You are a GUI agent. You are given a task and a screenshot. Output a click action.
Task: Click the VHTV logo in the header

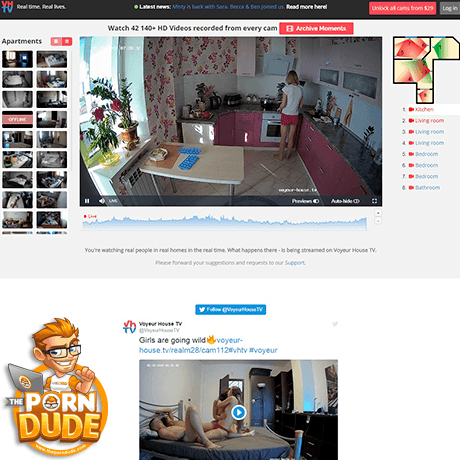point(7,7)
